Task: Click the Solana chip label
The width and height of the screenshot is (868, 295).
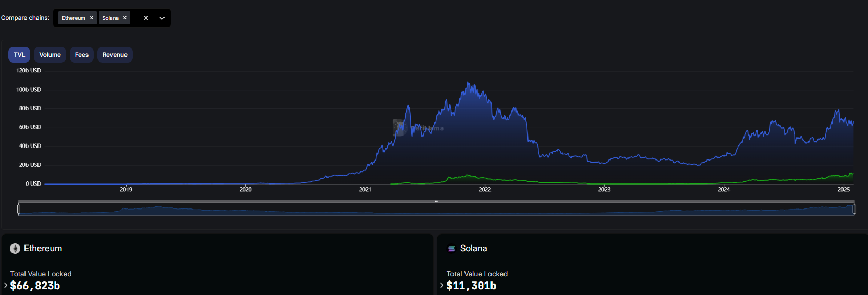Action: [x=110, y=18]
